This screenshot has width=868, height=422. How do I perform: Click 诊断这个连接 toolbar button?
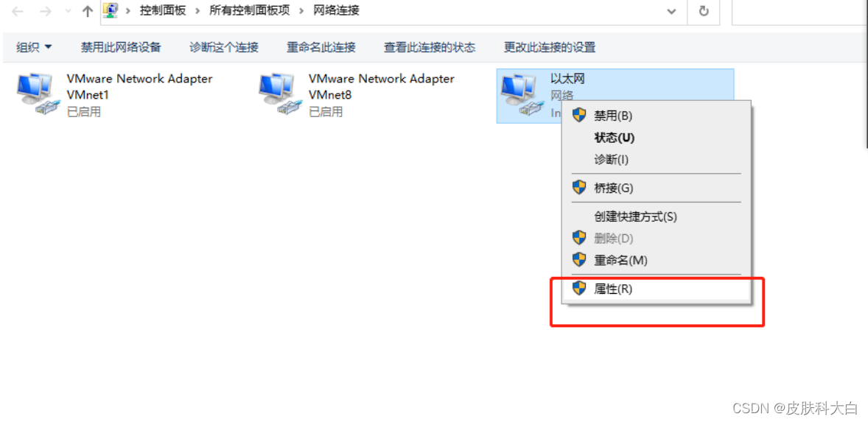coord(224,48)
